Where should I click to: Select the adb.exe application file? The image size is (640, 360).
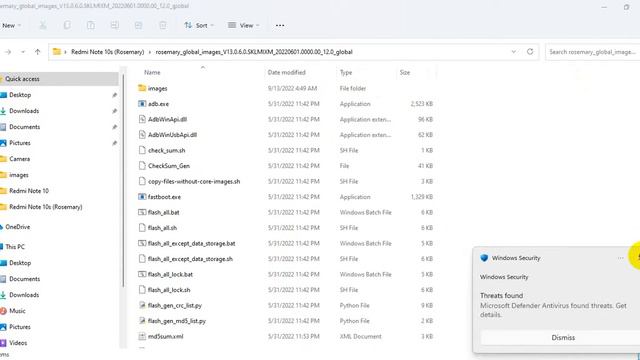tap(158, 104)
